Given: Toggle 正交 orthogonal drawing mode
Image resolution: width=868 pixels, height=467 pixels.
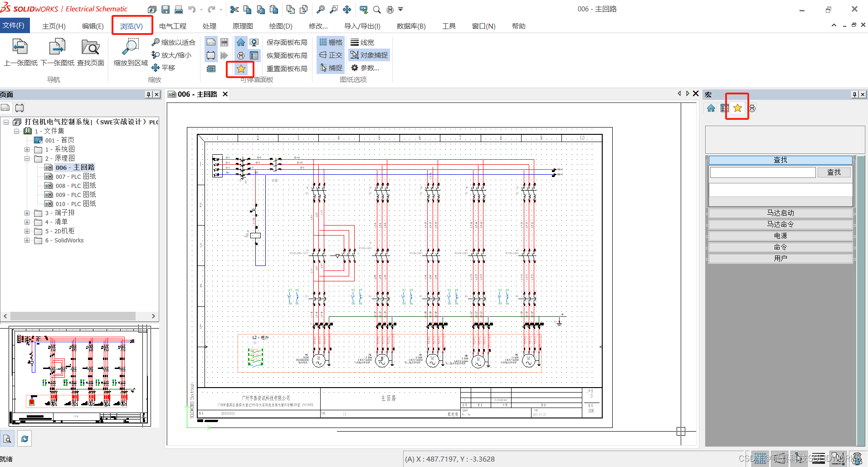Looking at the screenshot, I should tap(331, 55).
